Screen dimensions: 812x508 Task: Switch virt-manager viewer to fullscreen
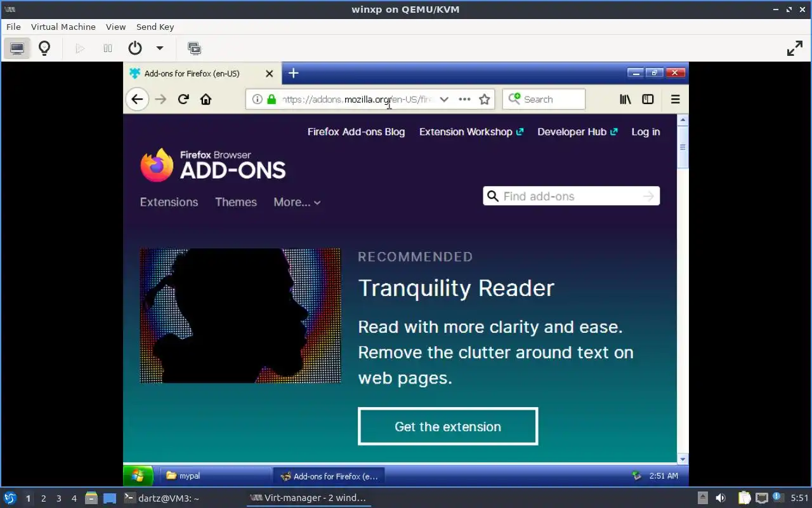pos(795,48)
